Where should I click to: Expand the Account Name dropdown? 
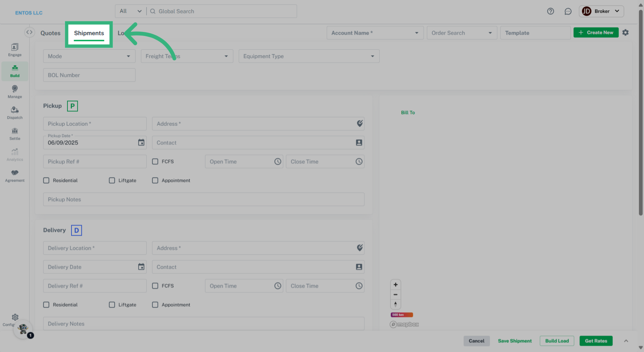coord(375,33)
